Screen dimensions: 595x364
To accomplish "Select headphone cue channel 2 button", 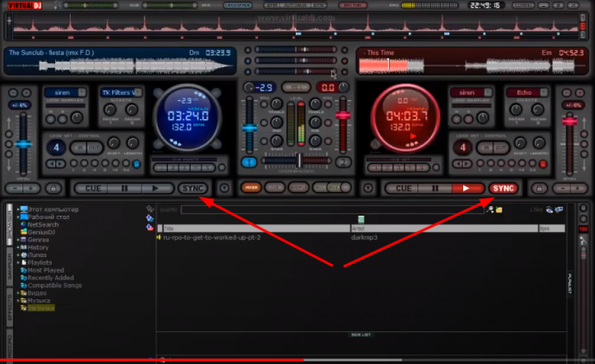I will 343,162.
